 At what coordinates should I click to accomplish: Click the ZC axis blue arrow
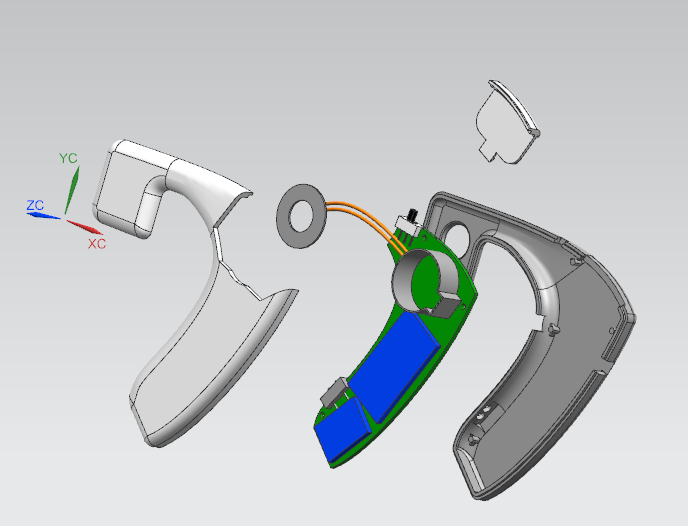point(43,215)
